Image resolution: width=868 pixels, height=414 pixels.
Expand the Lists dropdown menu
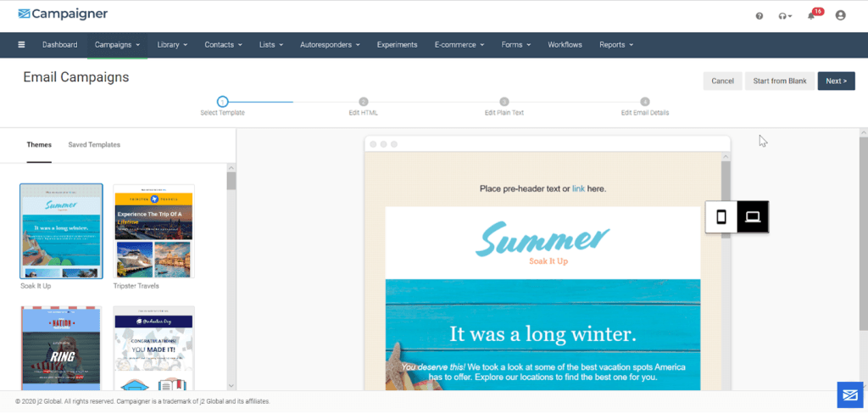click(x=271, y=45)
